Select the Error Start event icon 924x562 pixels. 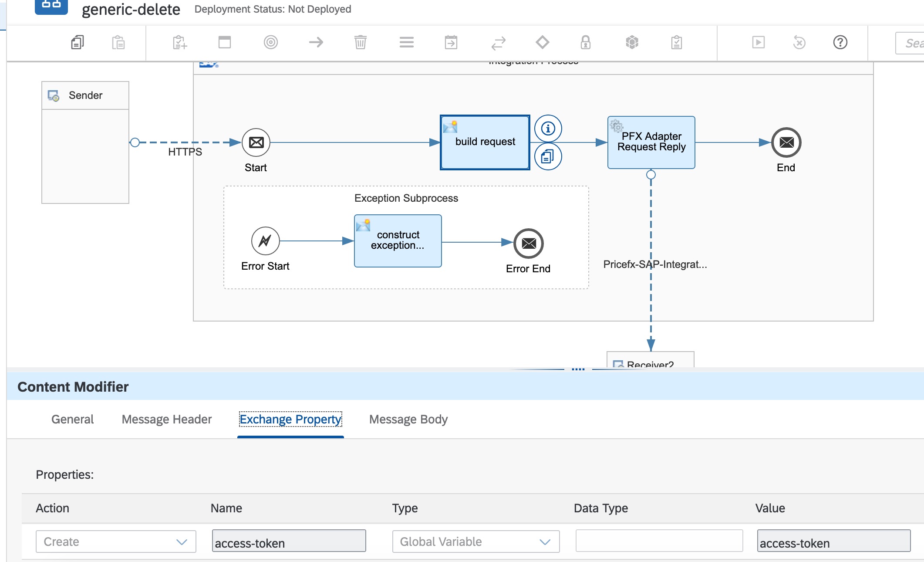(x=265, y=240)
